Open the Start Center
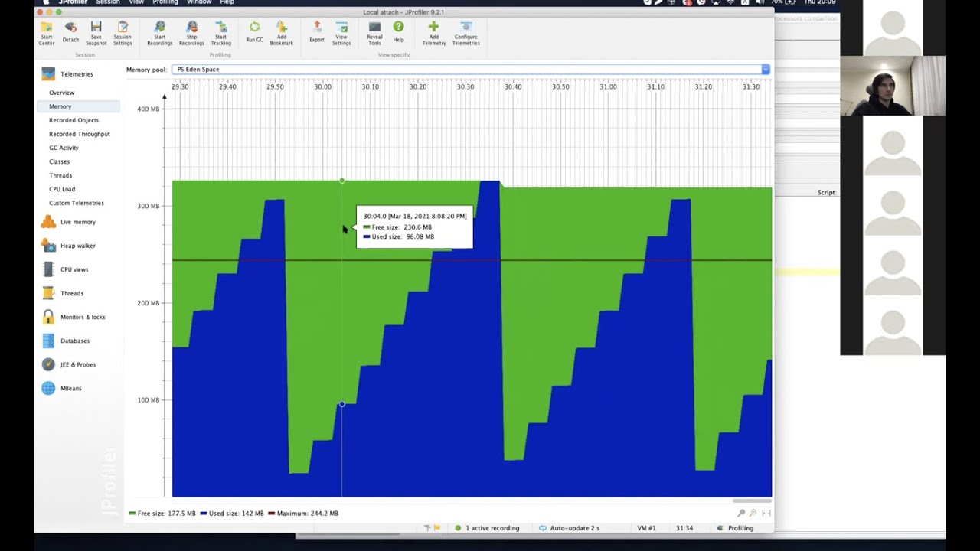 coord(46,33)
